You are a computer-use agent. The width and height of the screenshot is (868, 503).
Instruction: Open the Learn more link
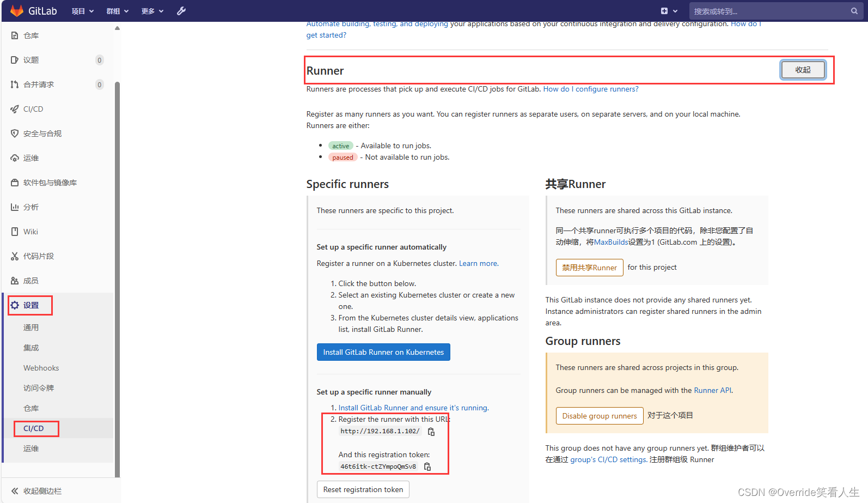[x=479, y=263]
